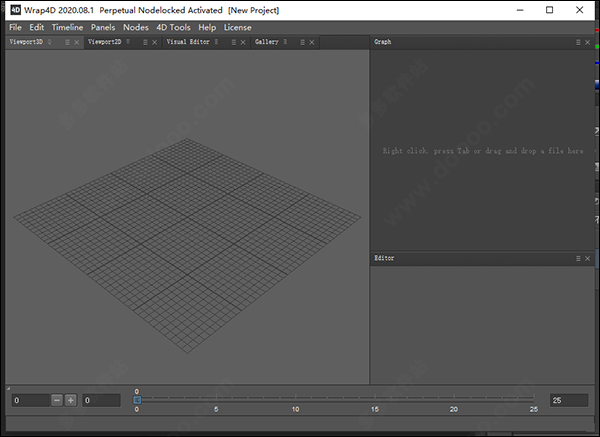This screenshot has width=600, height=437.
Task: Open the Gallery tab options menu icon
Action: point(303,42)
